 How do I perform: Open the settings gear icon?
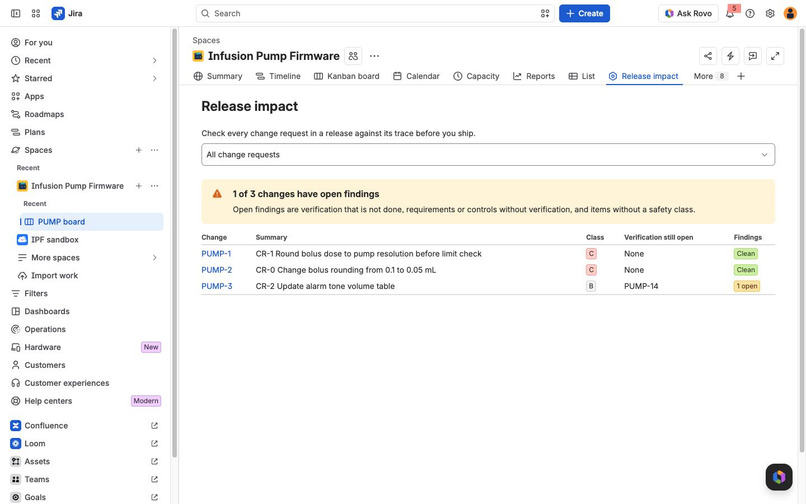pos(770,13)
